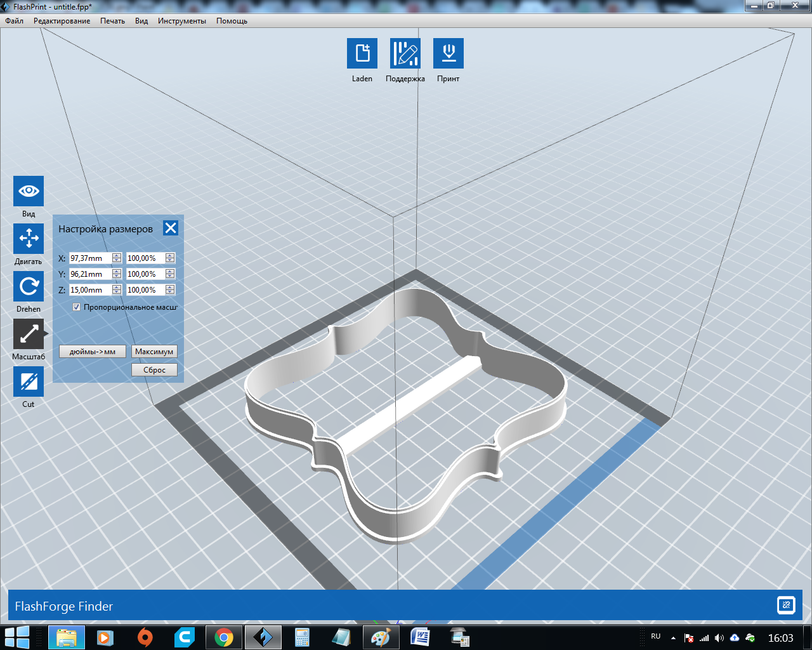Image resolution: width=812 pixels, height=650 pixels.
Task: Toggle the Пропорциональное масштабирование checkbox
Action: pyautogui.click(x=77, y=307)
